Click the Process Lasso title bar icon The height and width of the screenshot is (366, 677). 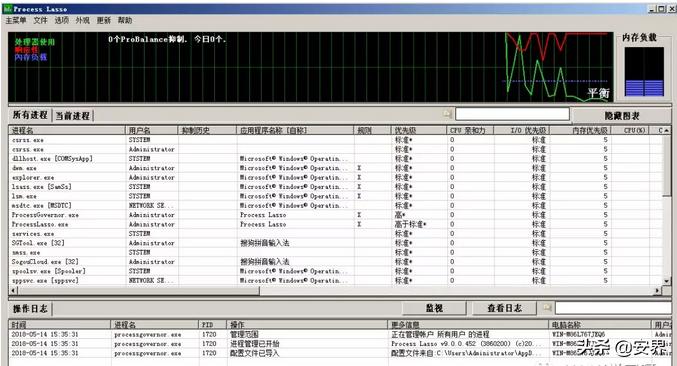point(7,9)
